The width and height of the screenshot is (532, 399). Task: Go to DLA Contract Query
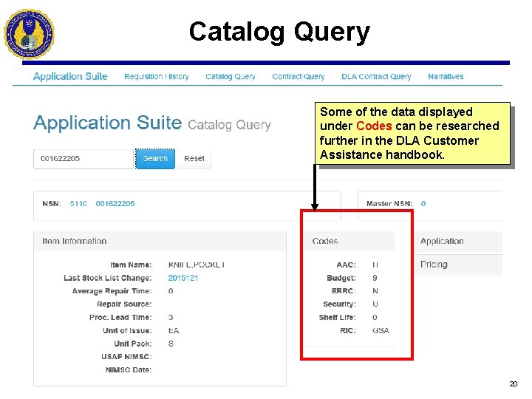[376, 77]
